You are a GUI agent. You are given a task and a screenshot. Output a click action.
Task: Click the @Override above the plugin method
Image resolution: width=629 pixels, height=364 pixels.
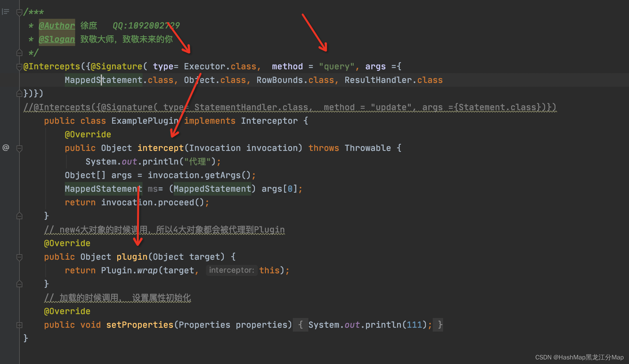67,243
